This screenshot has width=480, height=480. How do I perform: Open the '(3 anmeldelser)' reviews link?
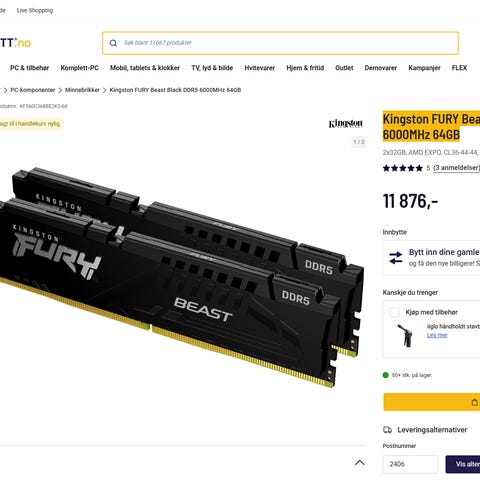456,168
